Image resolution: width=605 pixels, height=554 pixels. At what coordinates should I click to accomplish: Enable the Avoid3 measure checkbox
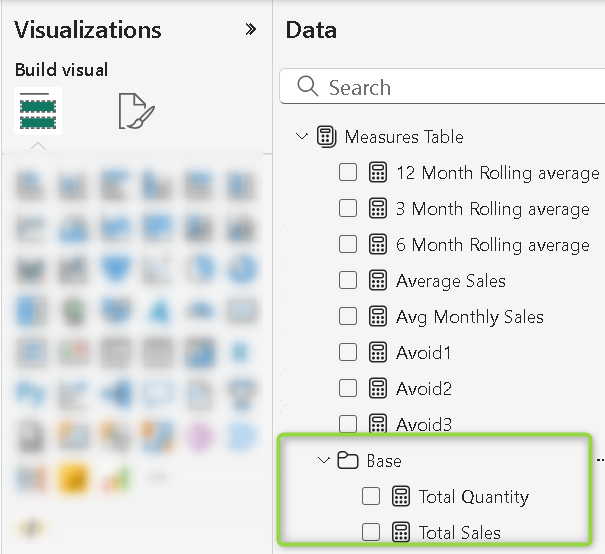click(x=348, y=424)
